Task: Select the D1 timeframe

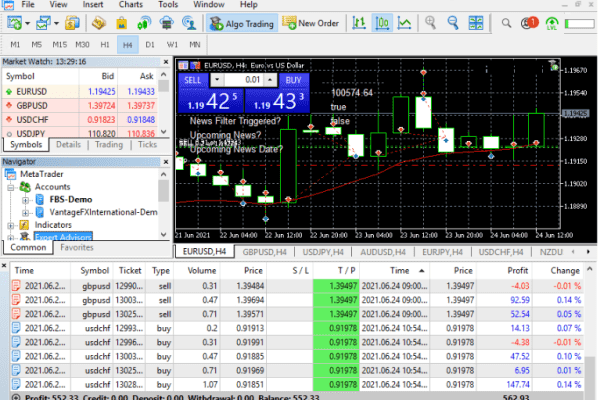Action: click(x=150, y=45)
